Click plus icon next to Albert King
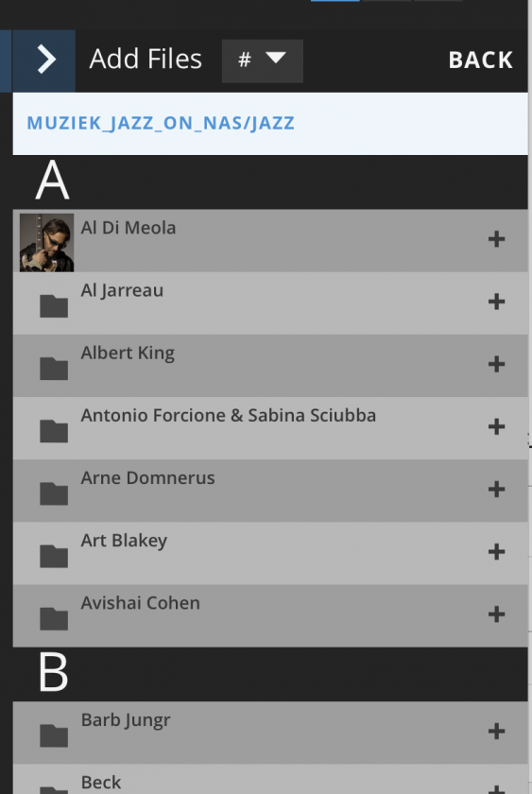 [x=497, y=364]
